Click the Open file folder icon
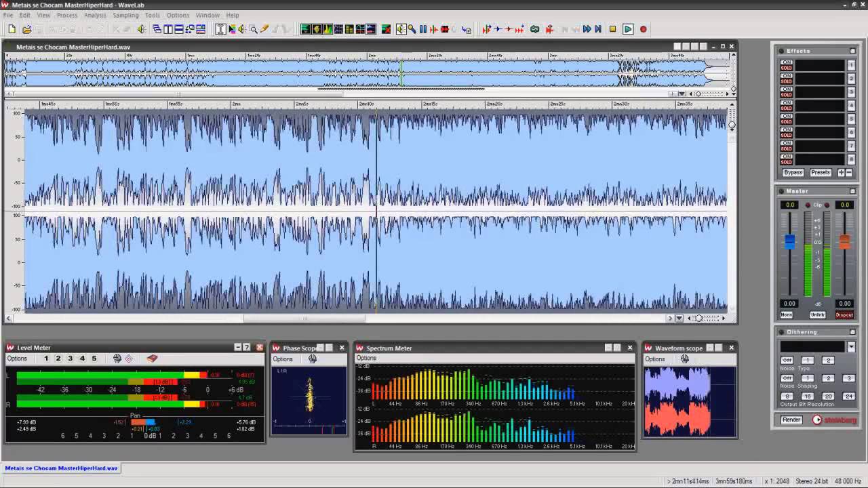 (27, 29)
